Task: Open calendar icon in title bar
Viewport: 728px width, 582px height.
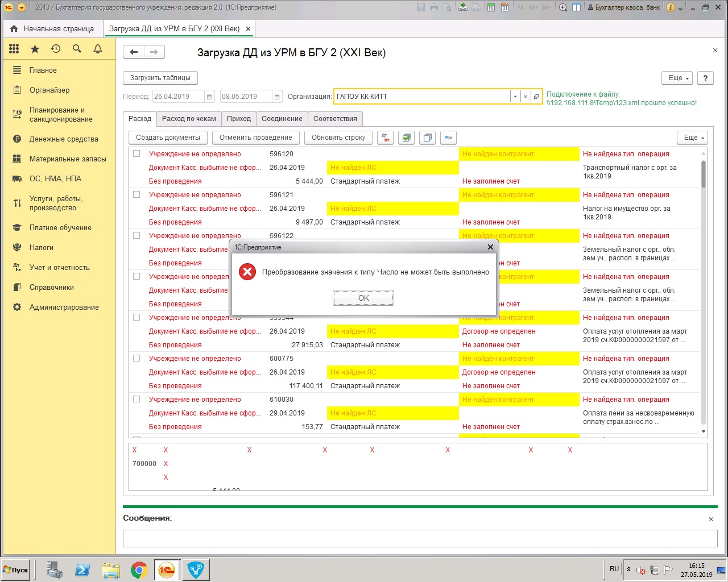Action: point(504,7)
